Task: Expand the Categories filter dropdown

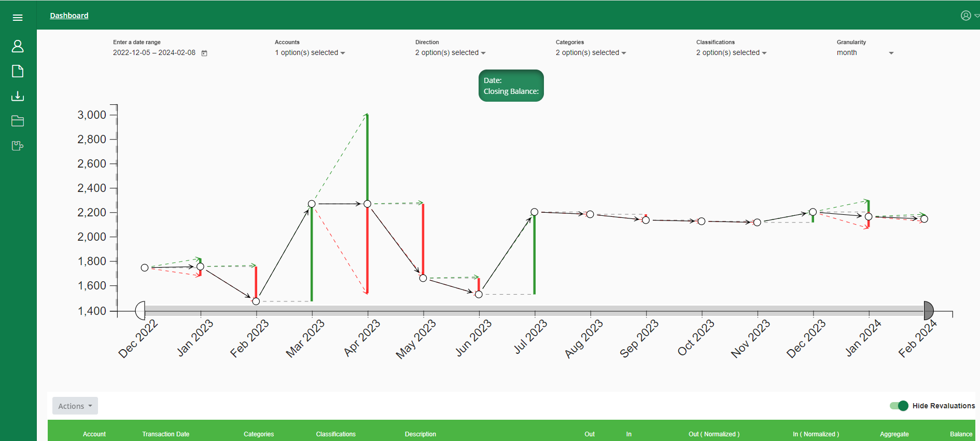Action: coord(591,53)
